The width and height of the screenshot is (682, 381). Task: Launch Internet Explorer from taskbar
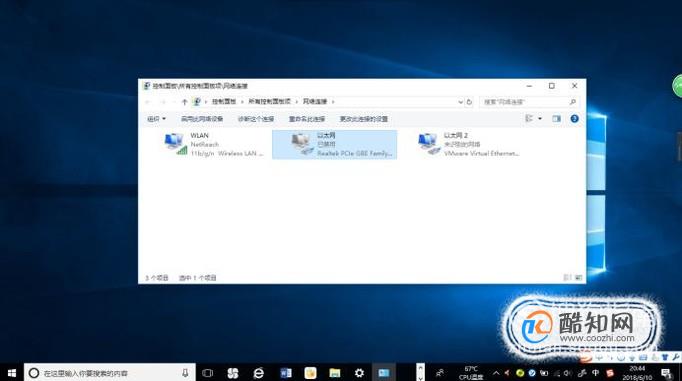click(x=258, y=373)
